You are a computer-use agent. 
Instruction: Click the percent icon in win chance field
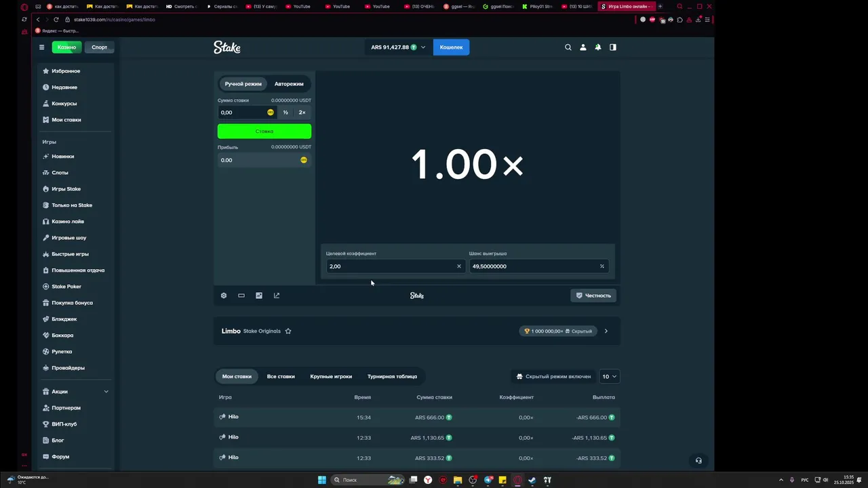[x=601, y=266]
